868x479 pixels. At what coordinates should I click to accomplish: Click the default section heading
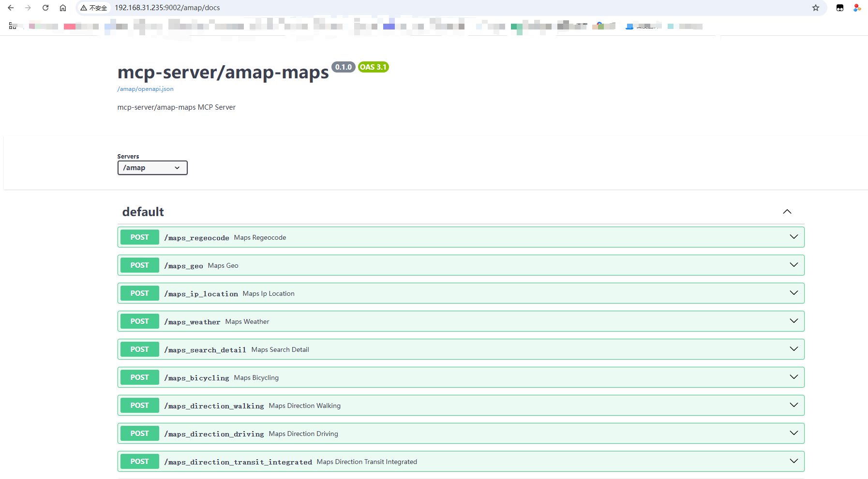point(143,212)
